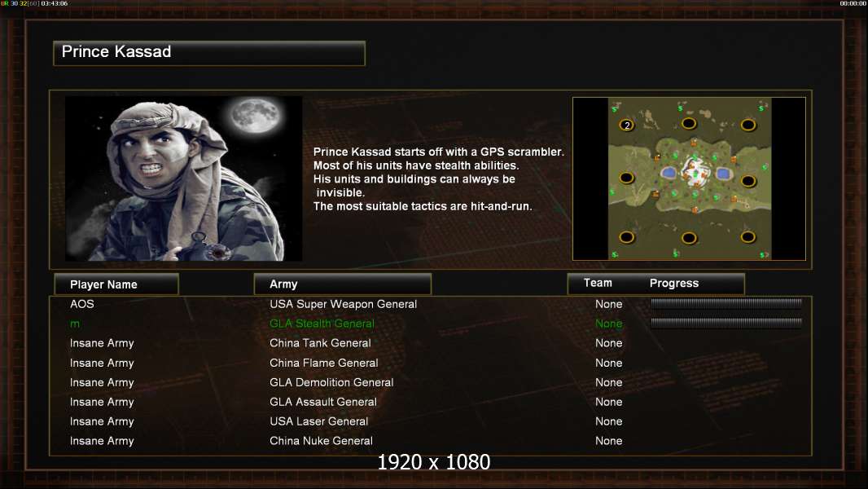Screen dimensions: 868x489
Task: Click the AOS player loading progress bar
Action: tap(726, 303)
